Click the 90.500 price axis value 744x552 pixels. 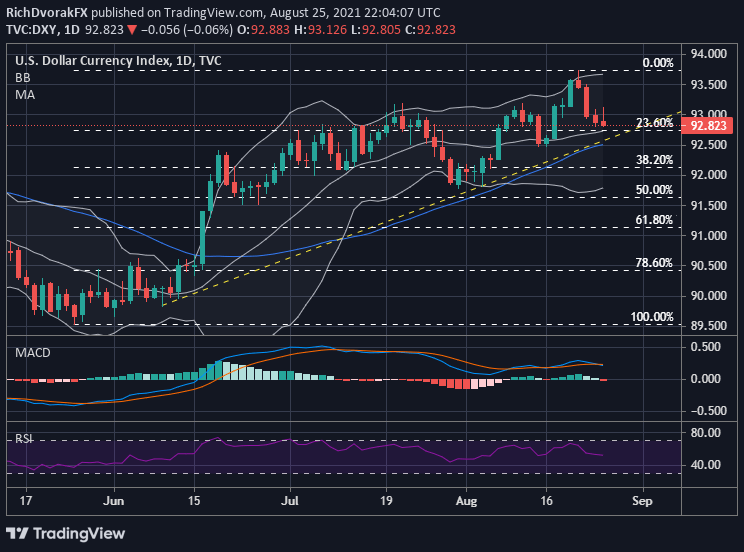[x=708, y=266]
